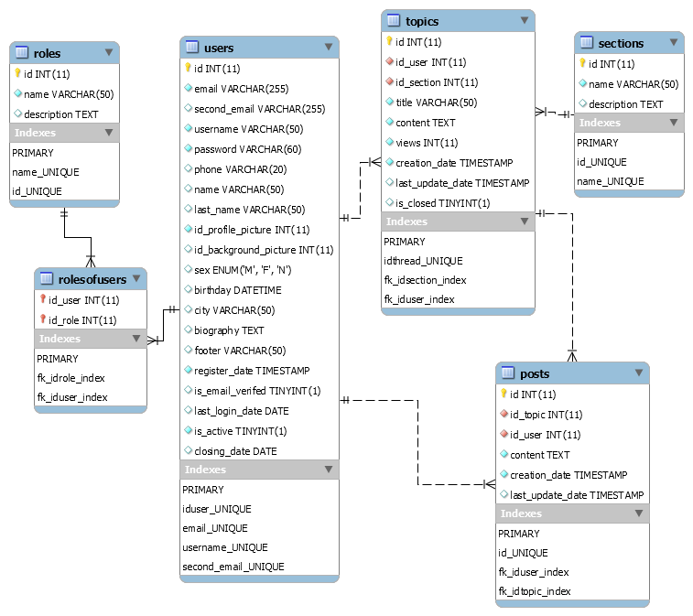Click primary key icon of posts id

tap(504, 394)
